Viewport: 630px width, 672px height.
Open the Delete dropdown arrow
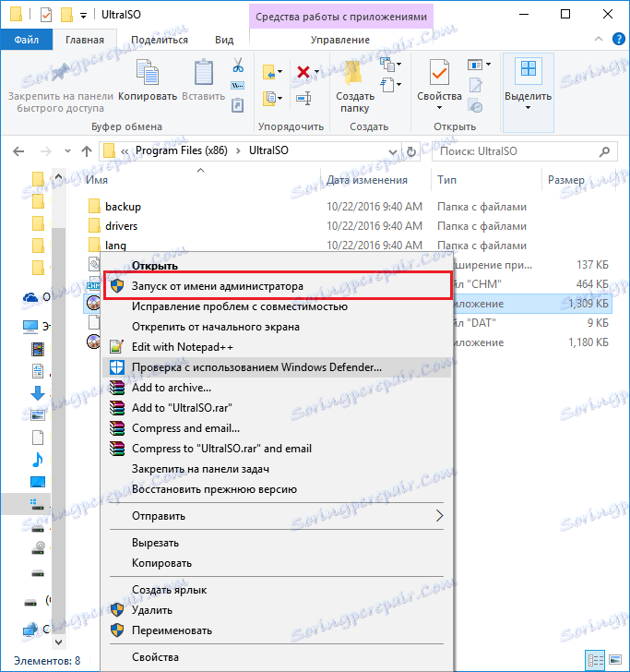click(317, 72)
